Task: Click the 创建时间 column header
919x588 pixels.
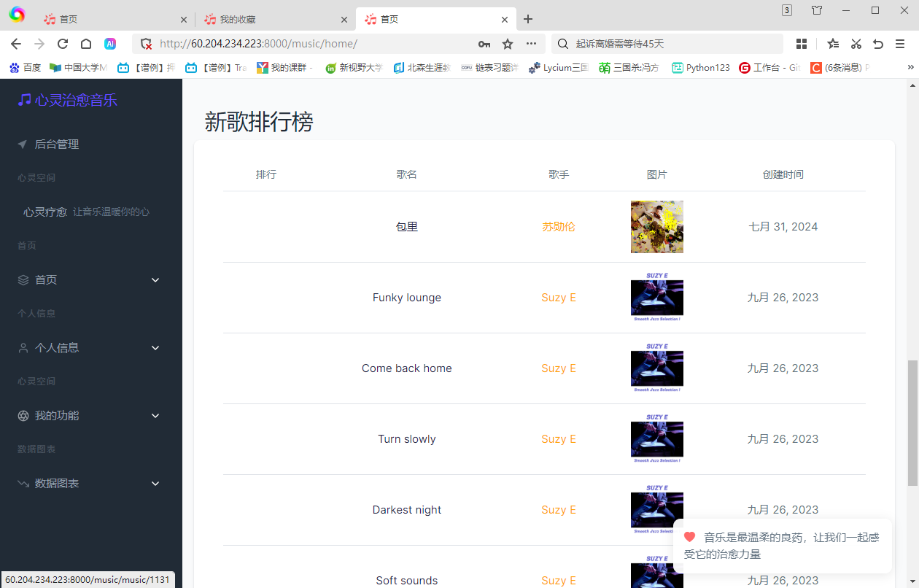Action: [783, 174]
